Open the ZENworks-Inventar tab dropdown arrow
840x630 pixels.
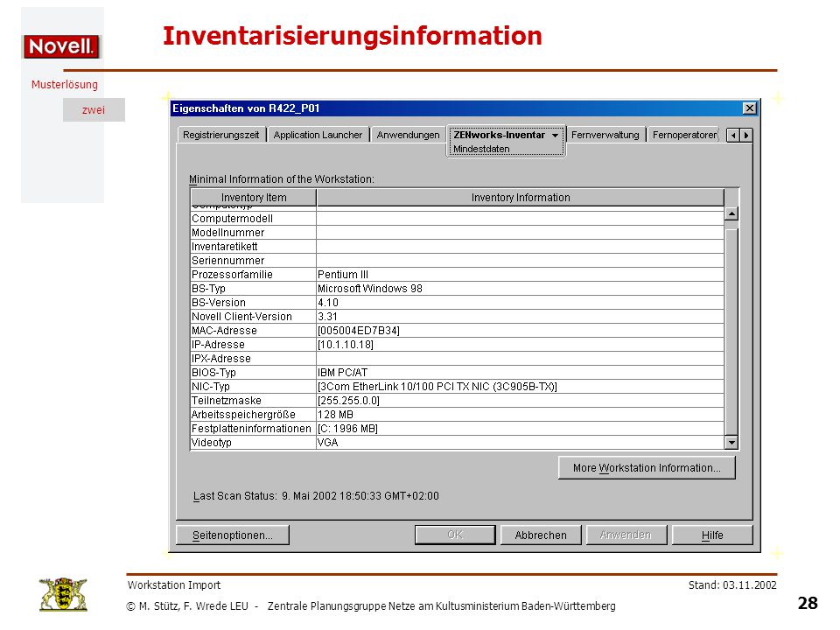(x=556, y=136)
